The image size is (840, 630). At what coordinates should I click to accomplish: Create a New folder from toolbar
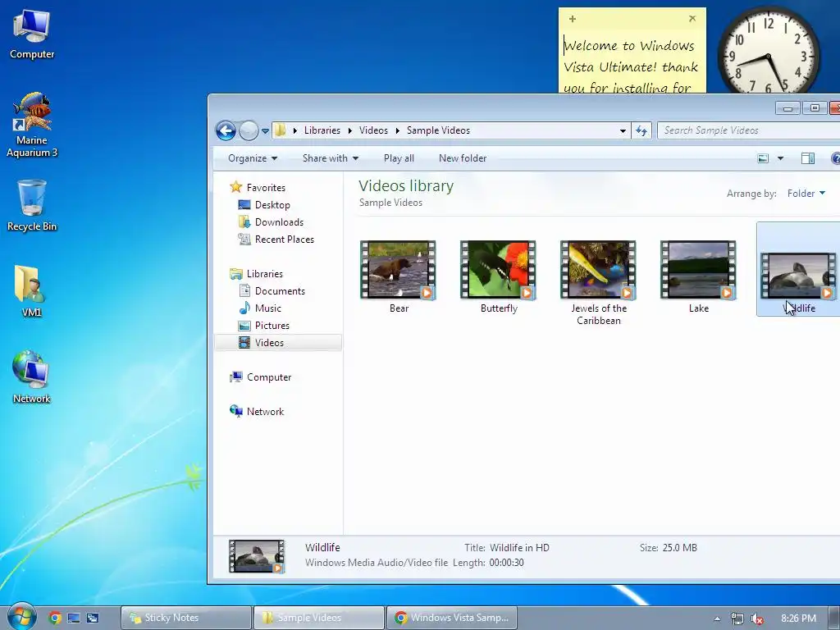coord(463,158)
